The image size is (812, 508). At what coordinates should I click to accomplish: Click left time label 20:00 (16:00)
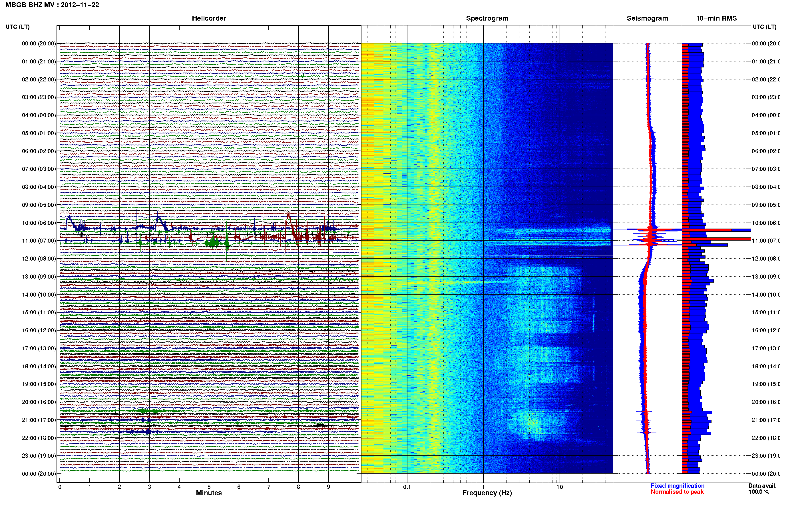39,402
